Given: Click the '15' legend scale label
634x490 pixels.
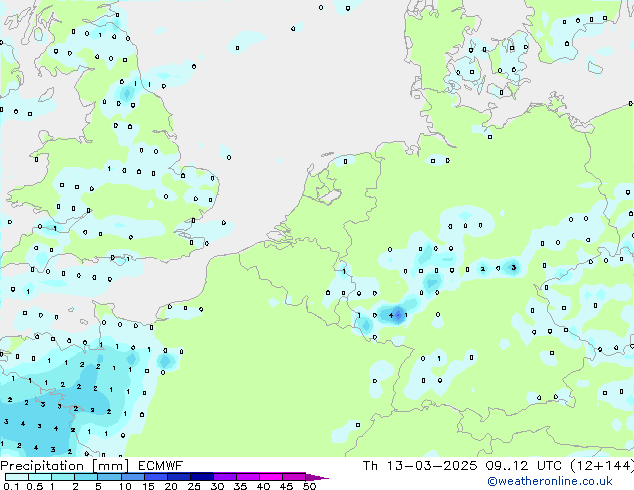Looking at the screenshot, I should [x=148, y=486].
